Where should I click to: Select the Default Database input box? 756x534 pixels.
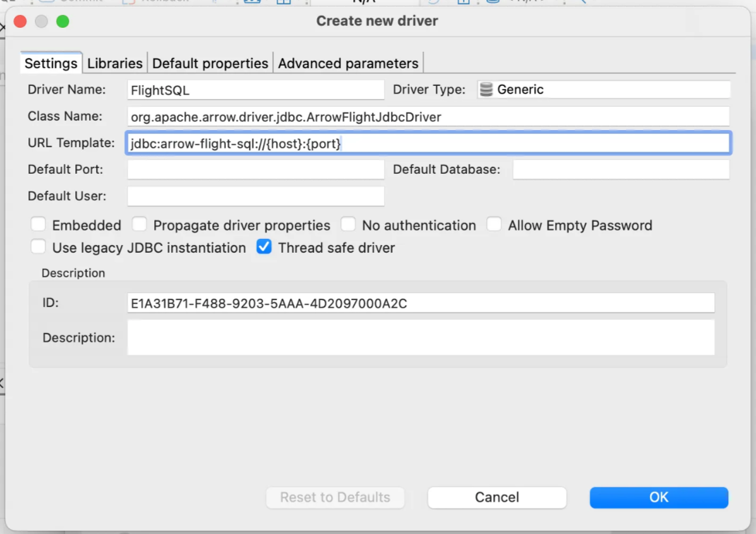(x=620, y=169)
